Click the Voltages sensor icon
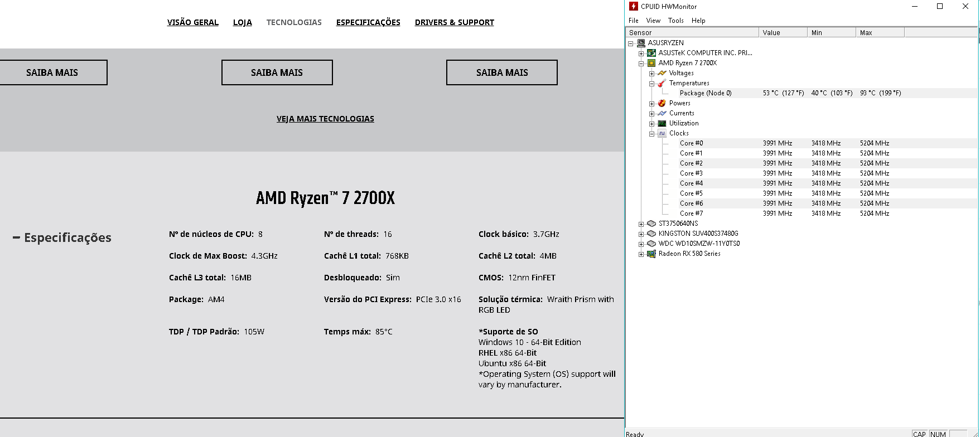This screenshot has height=437, width=980. coord(662,73)
